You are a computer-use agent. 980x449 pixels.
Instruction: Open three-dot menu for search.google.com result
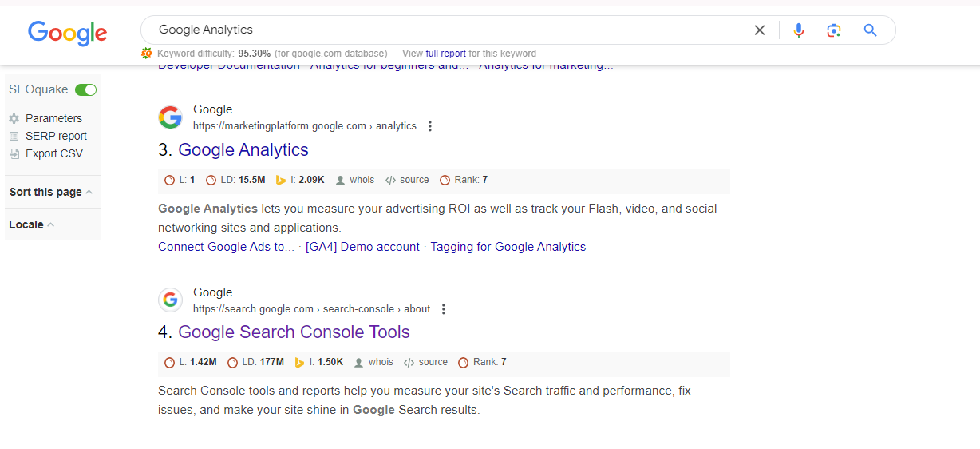click(444, 309)
